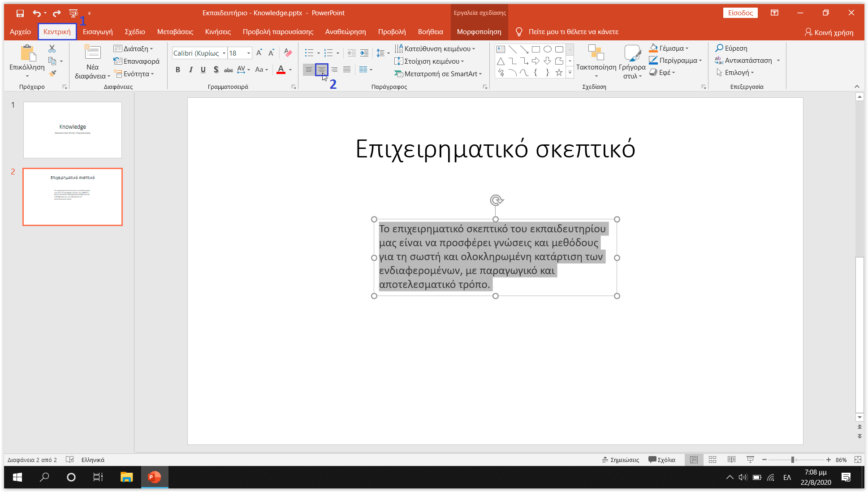Open the Προβολή παρουσίασης tab

coord(278,32)
